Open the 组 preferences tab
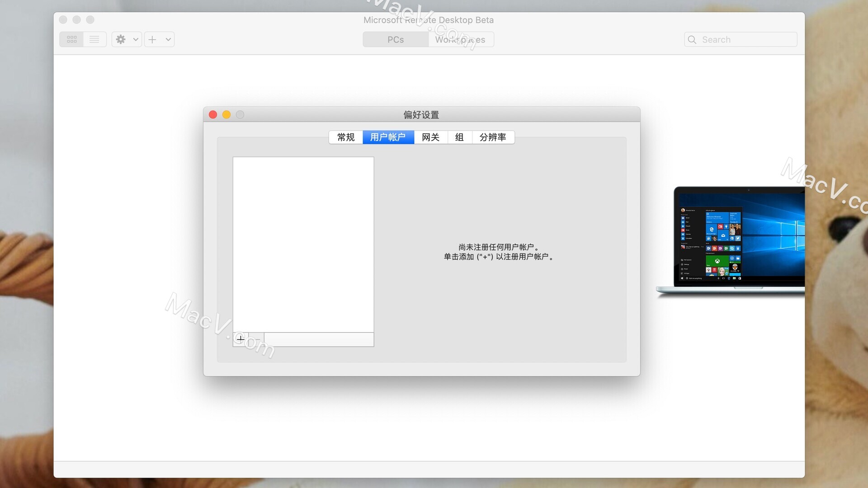This screenshot has height=488, width=868. (x=459, y=137)
